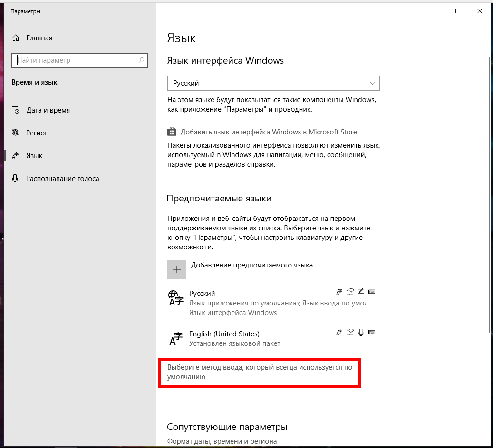
Task: Open the Русский interface language dropdown
Action: pos(273,83)
